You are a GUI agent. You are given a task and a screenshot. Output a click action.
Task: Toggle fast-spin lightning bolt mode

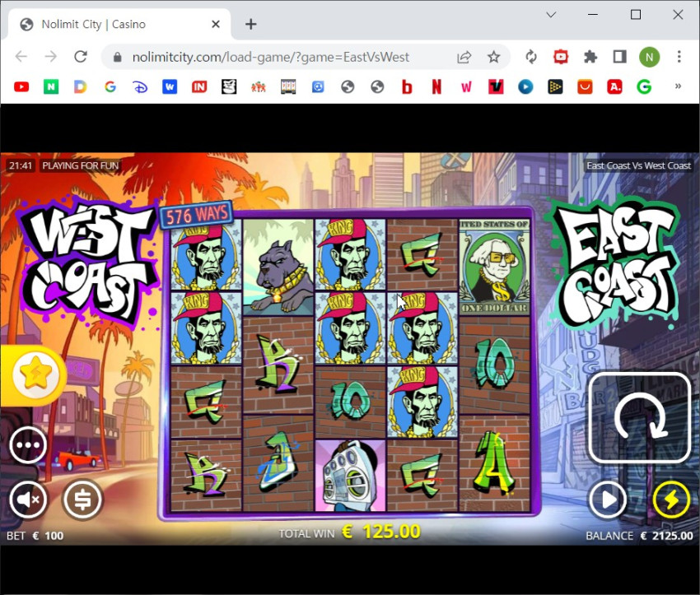tap(671, 500)
